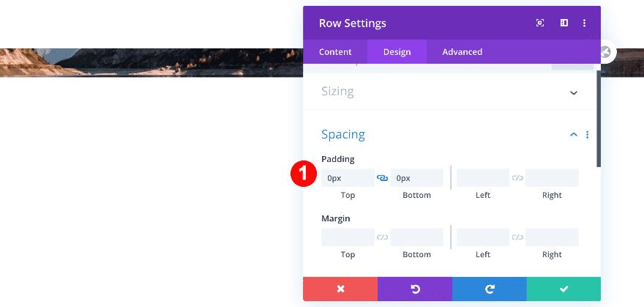Click the Row Settings panel scrollbar

point(599,119)
